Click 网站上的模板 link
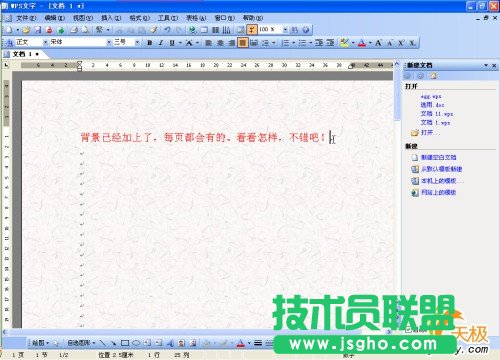The width and height of the screenshot is (500, 360). coord(438,192)
